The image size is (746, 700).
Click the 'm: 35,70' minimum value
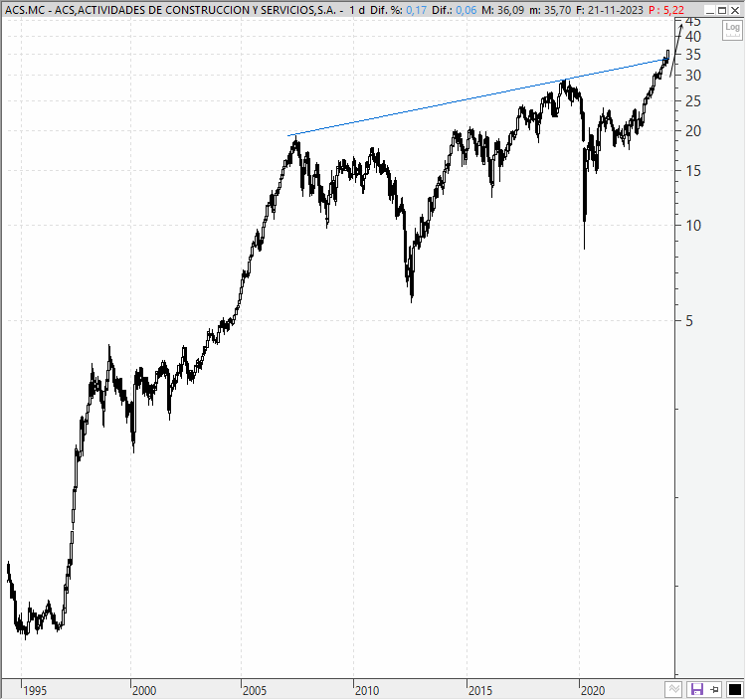click(550, 10)
